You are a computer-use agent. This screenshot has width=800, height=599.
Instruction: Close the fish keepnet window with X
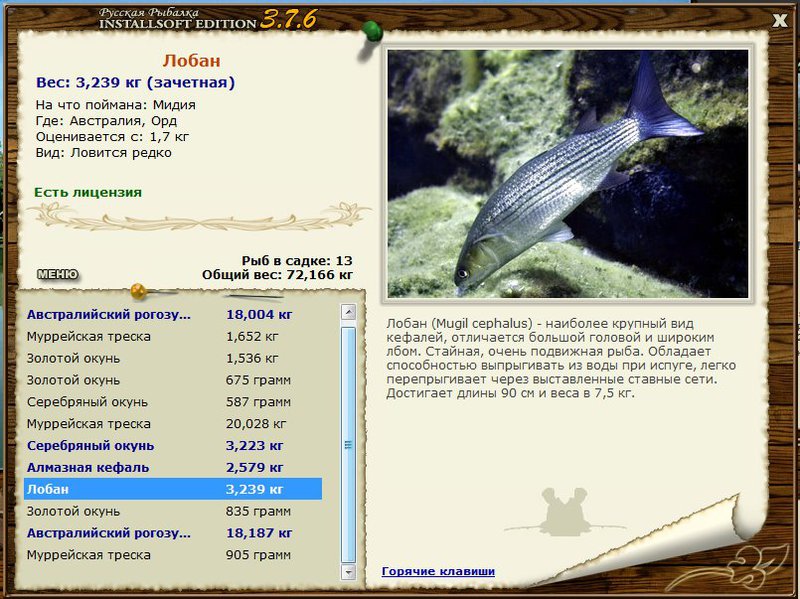(x=780, y=20)
